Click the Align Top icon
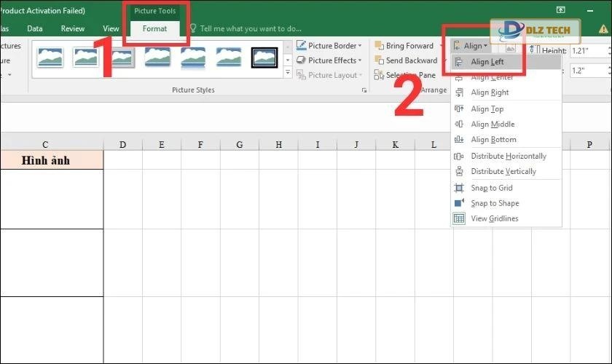 click(x=459, y=109)
